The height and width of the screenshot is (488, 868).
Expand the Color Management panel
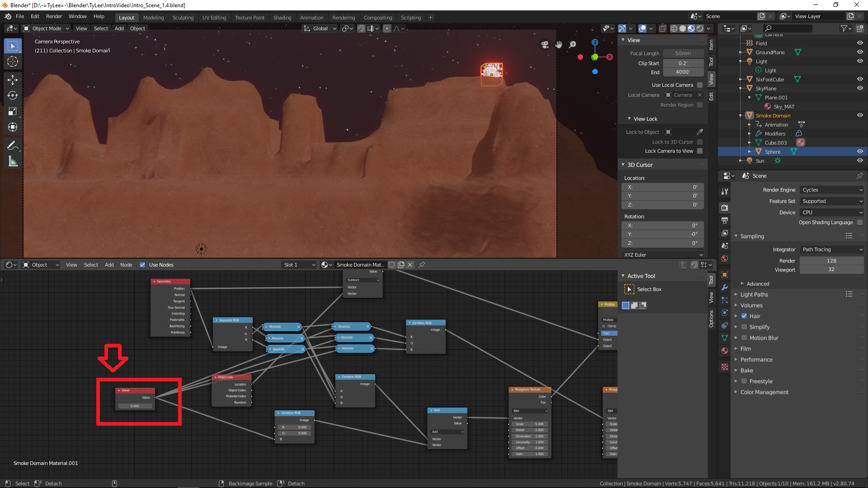pyautogui.click(x=764, y=392)
